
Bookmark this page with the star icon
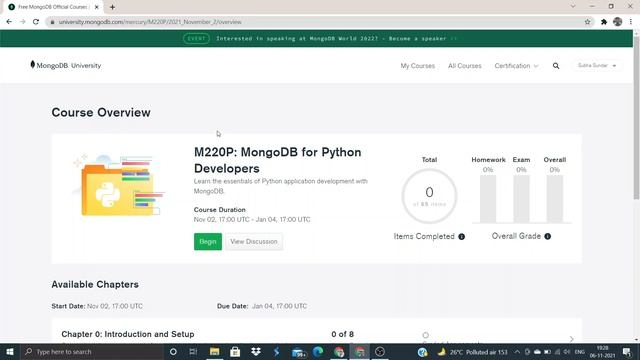(587, 22)
